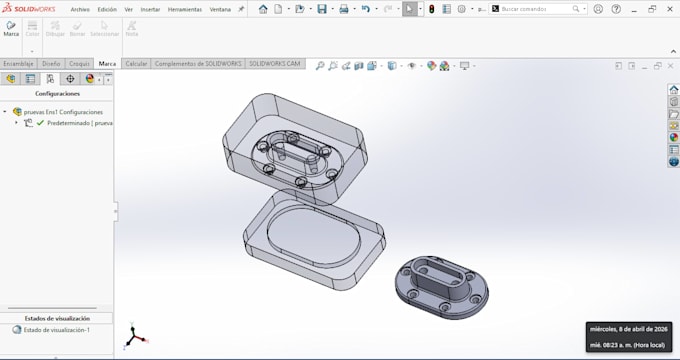Screen dimensions: 680x360
Task: Open the globe forum icon in task pane
Action: click(673, 161)
